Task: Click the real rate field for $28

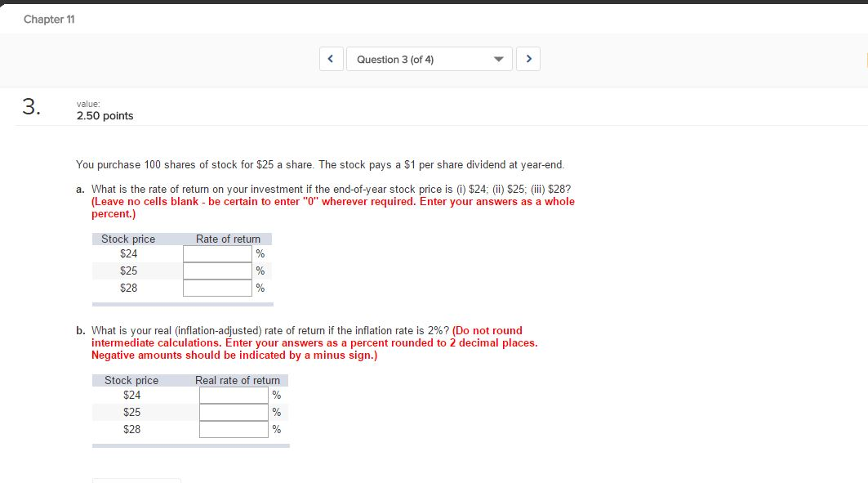Action: tap(233, 429)
